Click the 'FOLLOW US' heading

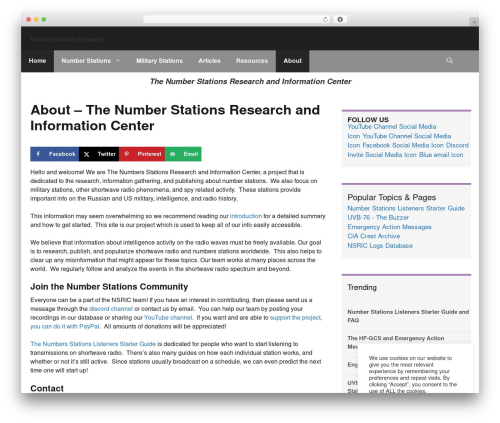368,119
